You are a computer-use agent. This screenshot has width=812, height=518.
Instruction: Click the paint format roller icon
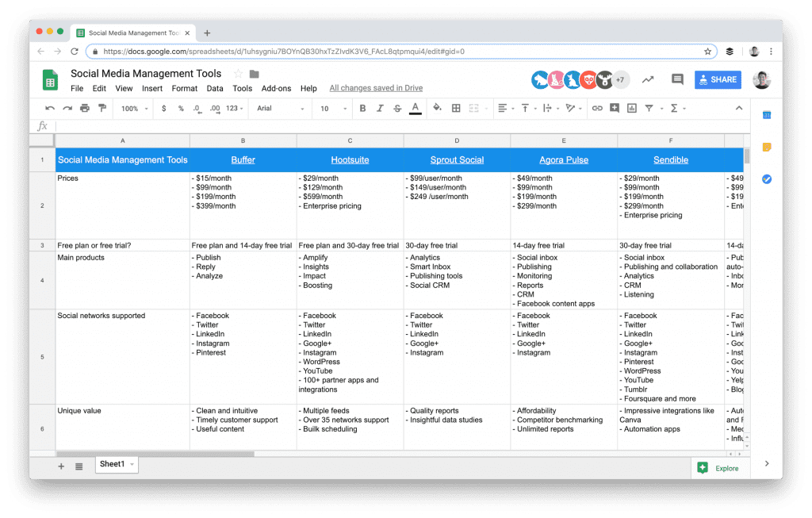point(101,109)
